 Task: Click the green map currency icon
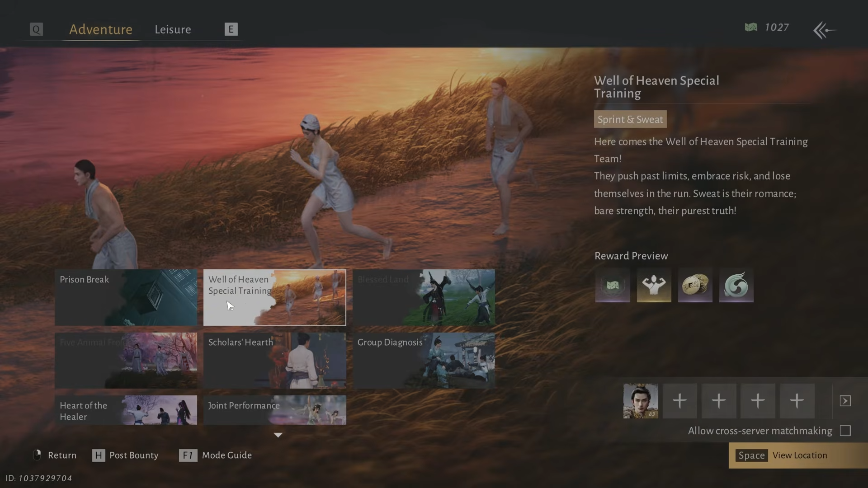pyautogui.click(x=751, y=28)
